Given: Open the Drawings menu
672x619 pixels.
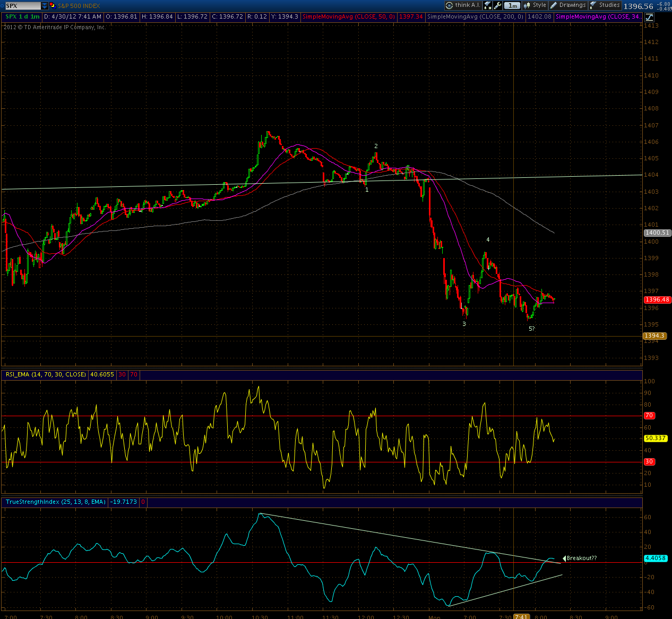Looking at the screenshot, I should pyautogui.click(x=568, y=5).
